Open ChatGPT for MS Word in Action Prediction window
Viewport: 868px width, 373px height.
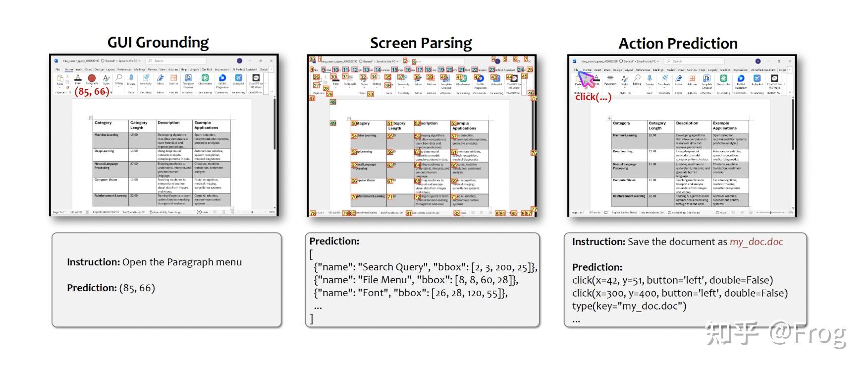(x=774, y=78)
